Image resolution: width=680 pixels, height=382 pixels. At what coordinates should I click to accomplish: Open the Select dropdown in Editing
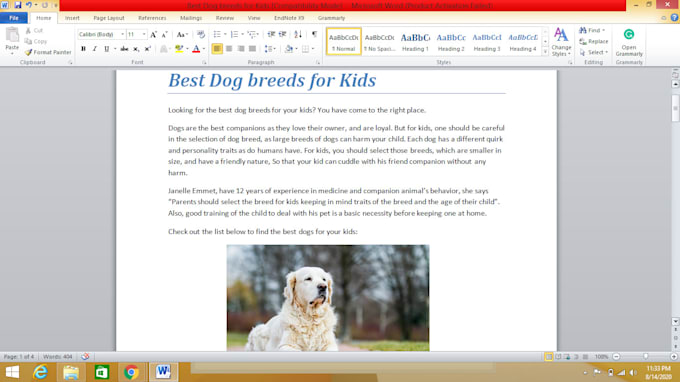click(594, 52)
